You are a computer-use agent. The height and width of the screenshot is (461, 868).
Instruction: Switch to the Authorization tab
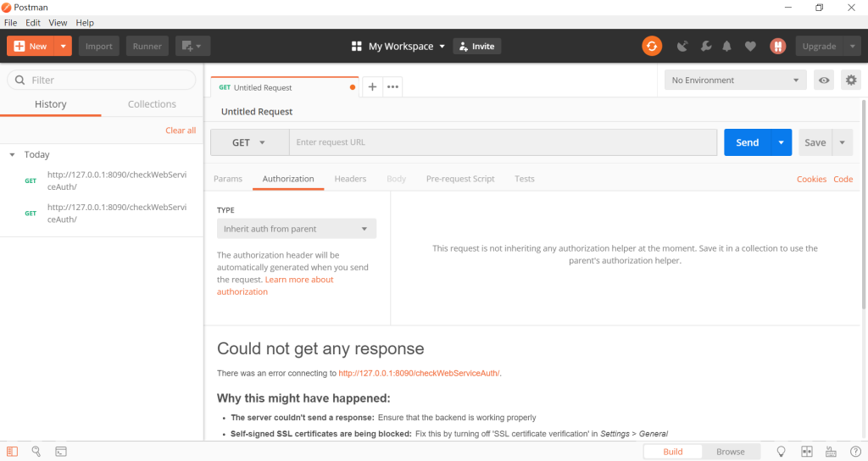pos(288,179)
